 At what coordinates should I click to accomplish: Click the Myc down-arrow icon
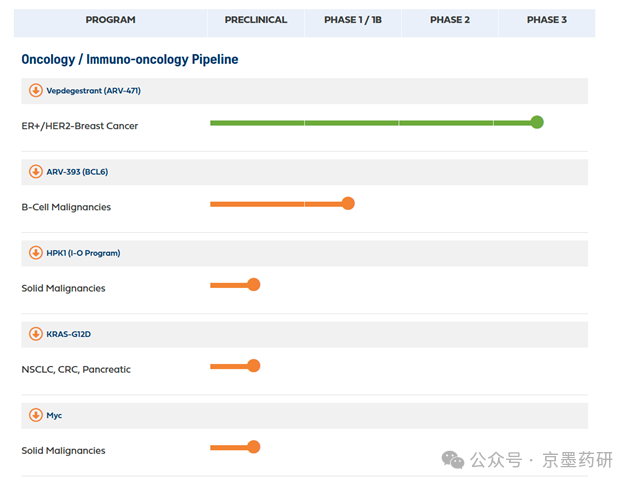(36, 415)
